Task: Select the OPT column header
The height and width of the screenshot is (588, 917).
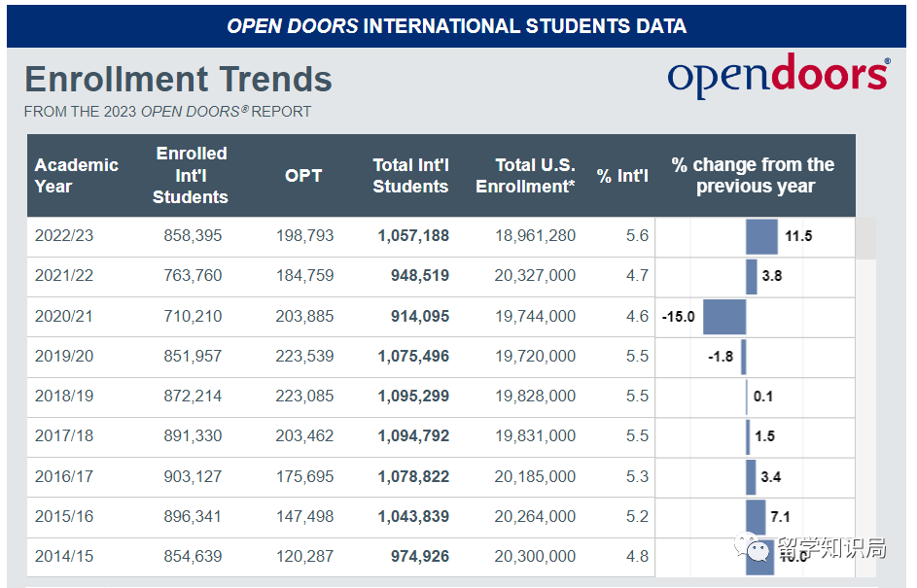Action: pos(303,175)
